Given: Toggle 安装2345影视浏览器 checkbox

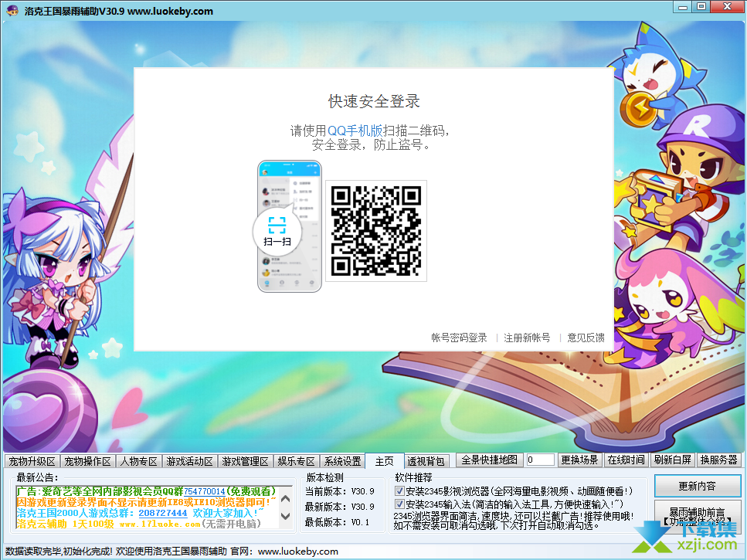Looking at the screenshot, I should (x=399, y=491).
